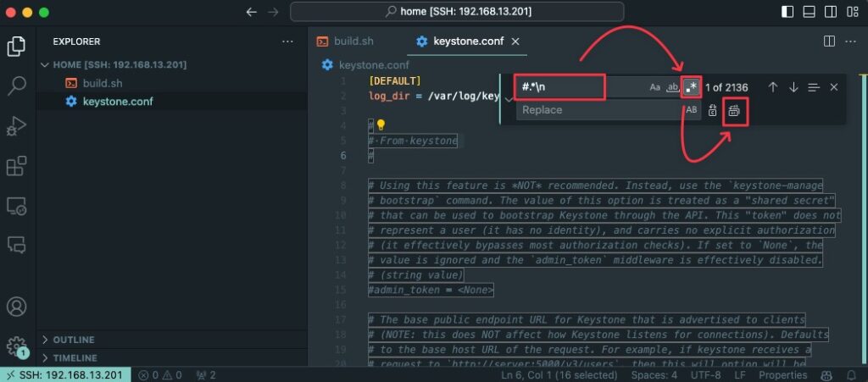Toggle Find in Selection

pos(813,87)
